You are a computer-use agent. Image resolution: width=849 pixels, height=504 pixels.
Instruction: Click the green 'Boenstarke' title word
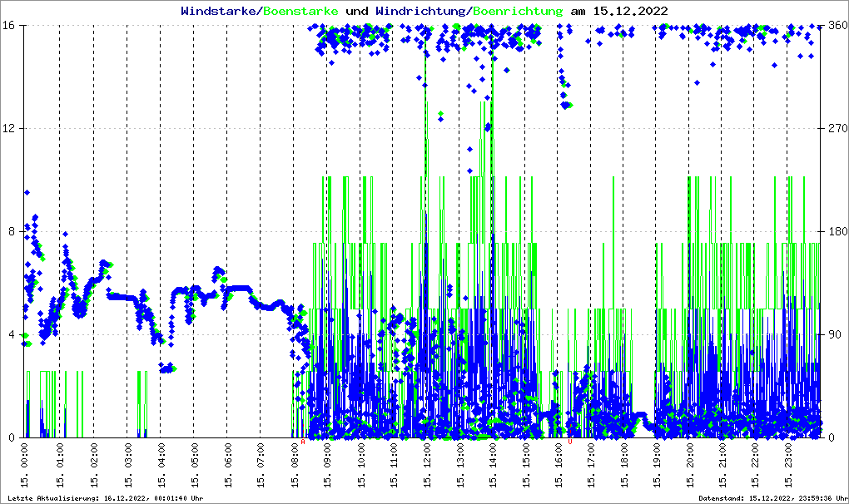point(300,11)
